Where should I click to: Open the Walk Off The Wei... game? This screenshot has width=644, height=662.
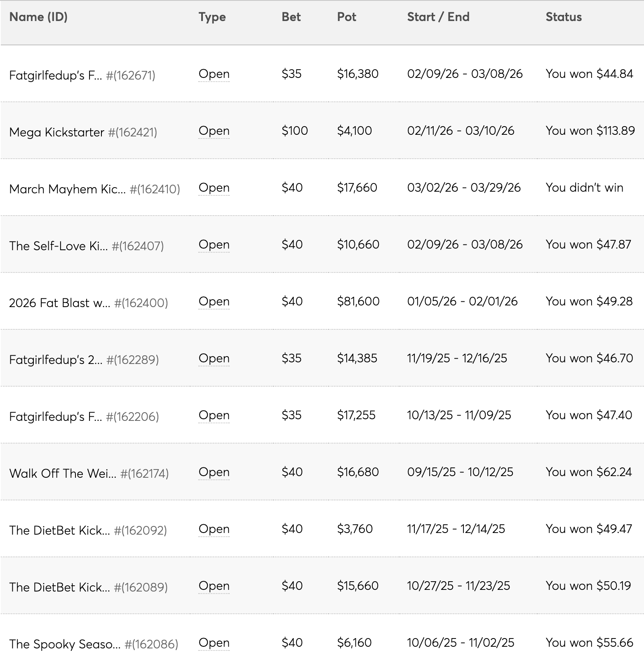point(63,474)
